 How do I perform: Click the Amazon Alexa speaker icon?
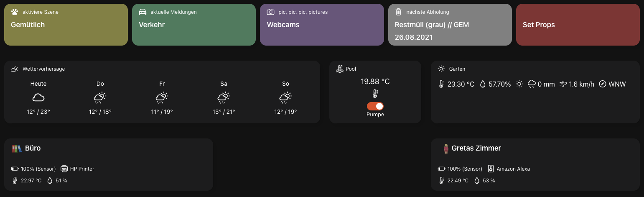[x=491, y=169]
